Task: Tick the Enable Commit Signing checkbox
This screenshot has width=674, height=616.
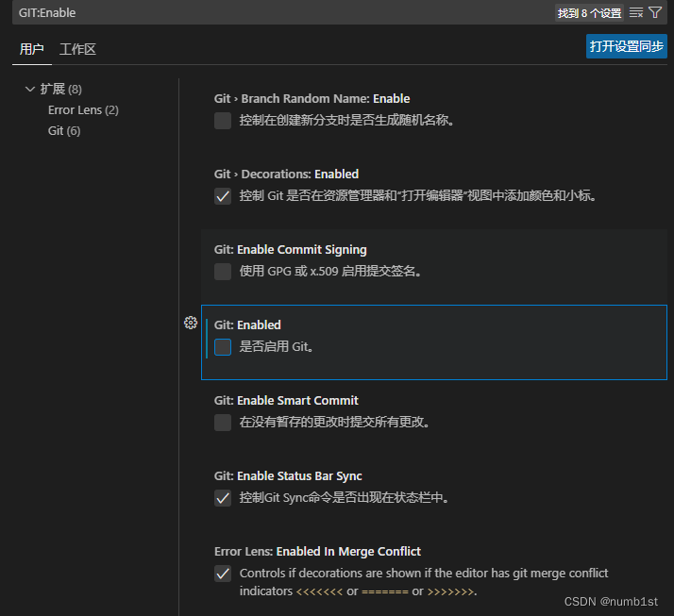Action: coord(223,272)
